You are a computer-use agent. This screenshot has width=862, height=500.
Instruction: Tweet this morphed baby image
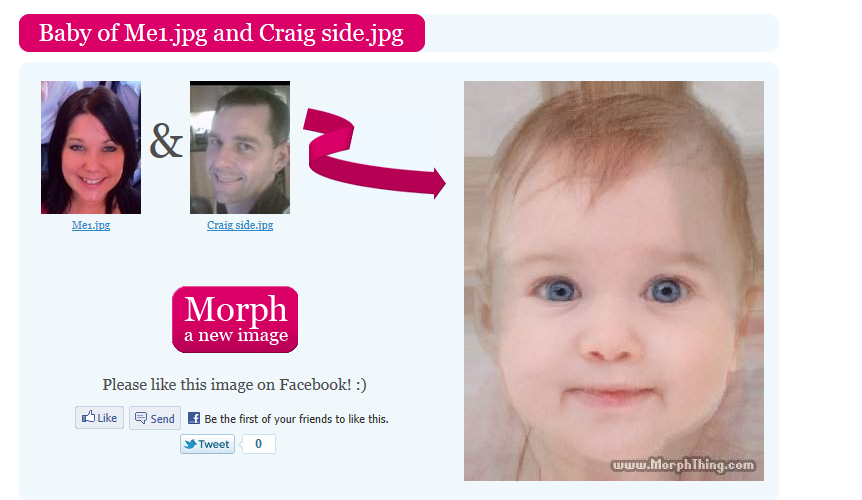(207, 444)
